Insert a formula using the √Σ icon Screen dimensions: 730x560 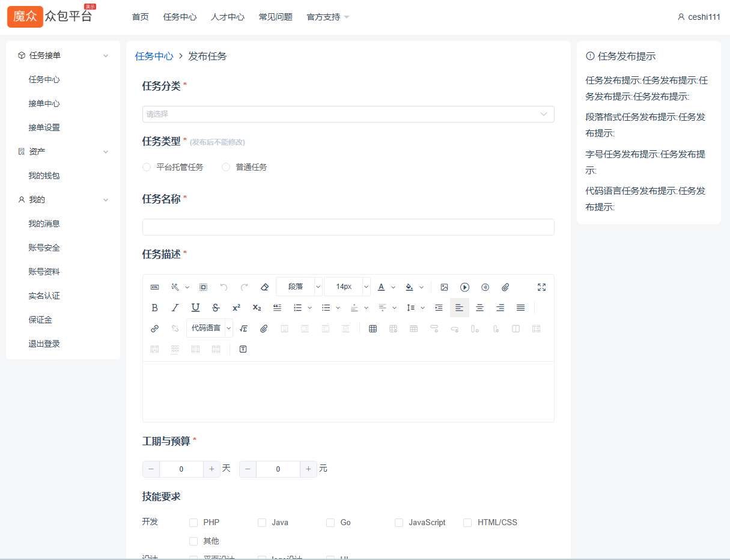click(244, 328)
